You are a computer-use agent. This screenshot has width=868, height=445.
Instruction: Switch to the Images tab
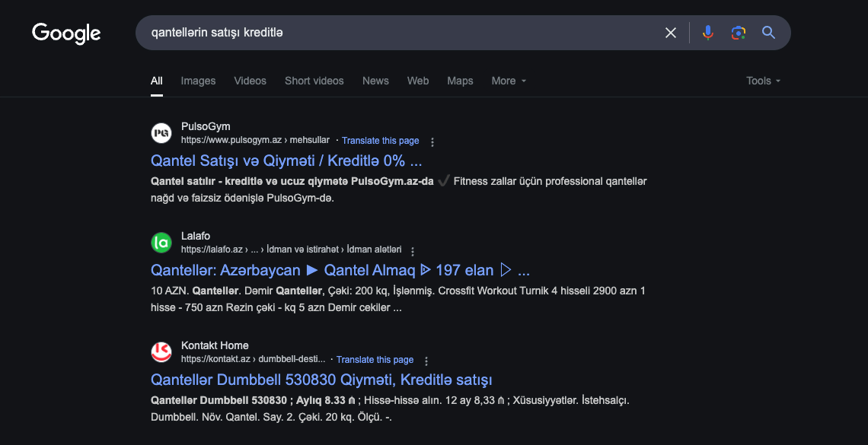pyautogui.click(x=198, y=81)
